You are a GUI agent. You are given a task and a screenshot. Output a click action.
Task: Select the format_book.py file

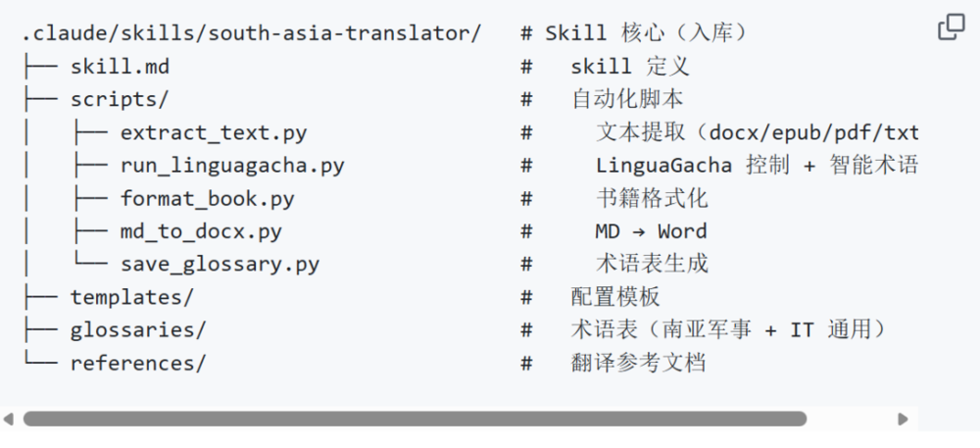pos(207,198)
